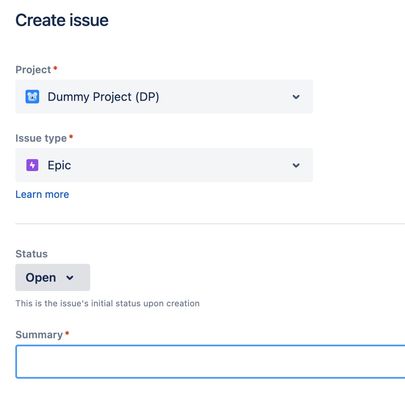Click the horizontal divider below Learn more
Image resolution: width=405 pixels, height=394 pixels.
tap(210, 224)
